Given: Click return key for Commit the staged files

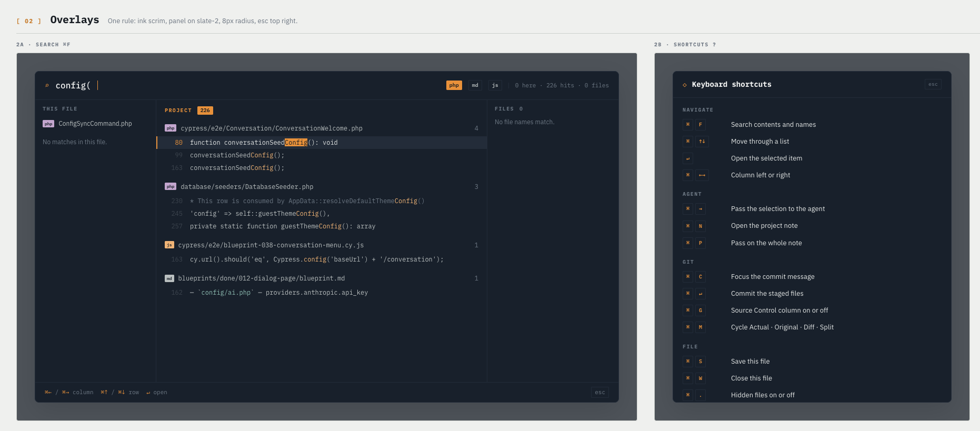Looking at the screenshot, I should (701, 294).
